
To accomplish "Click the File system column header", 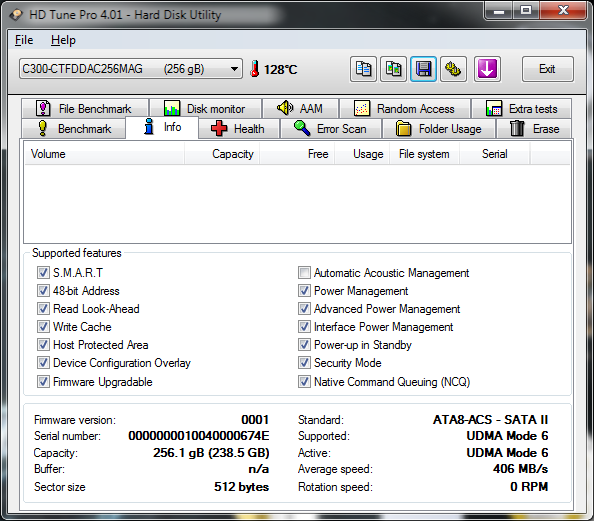I will (x=425, y=154).
